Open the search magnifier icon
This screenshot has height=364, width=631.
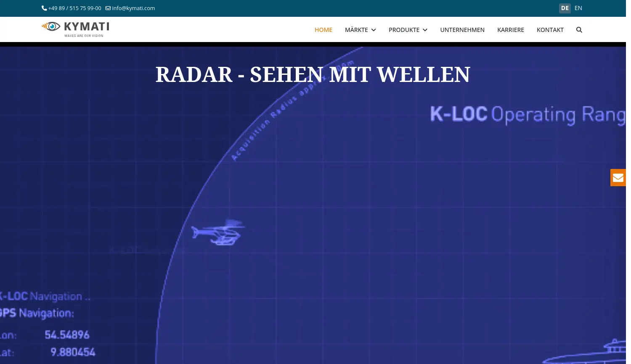tap(579, 30)
